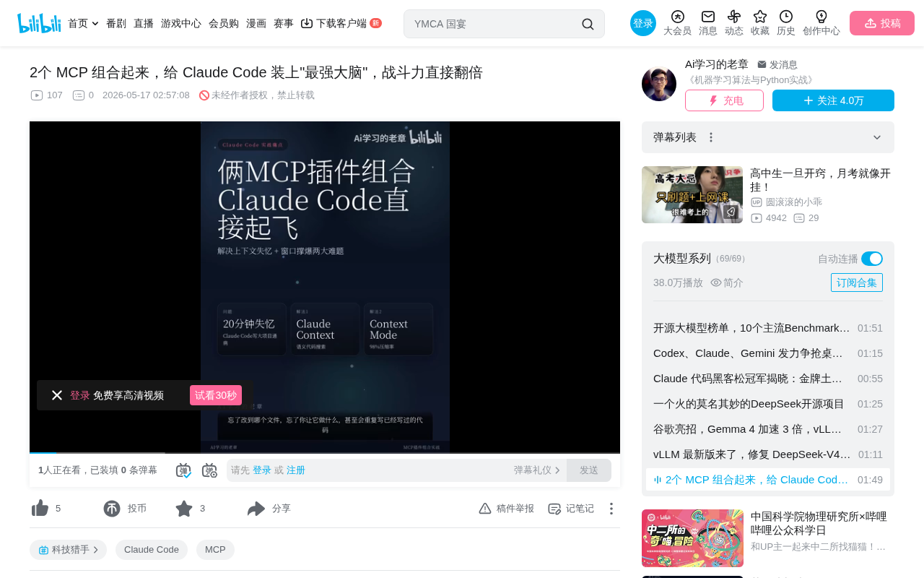Click the 下载客户端 download icon
Image resolution: width=924 pixels, height=578 pixels.
307,23
